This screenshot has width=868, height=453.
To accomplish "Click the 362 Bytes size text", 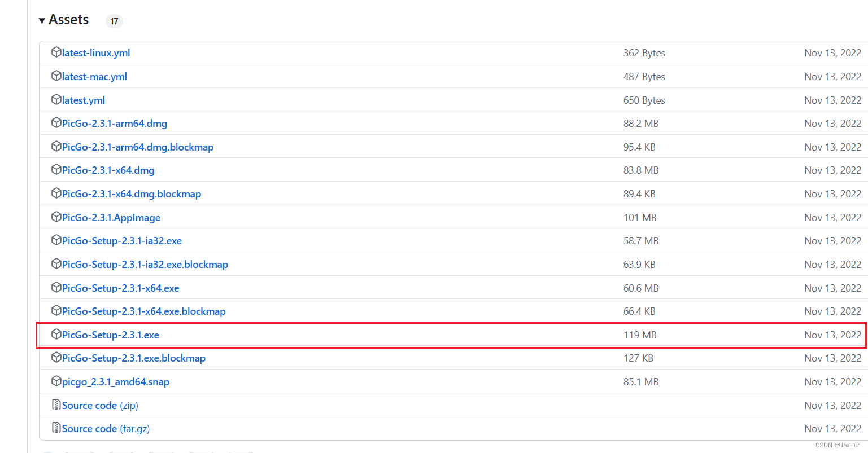I will coord(644,53).
